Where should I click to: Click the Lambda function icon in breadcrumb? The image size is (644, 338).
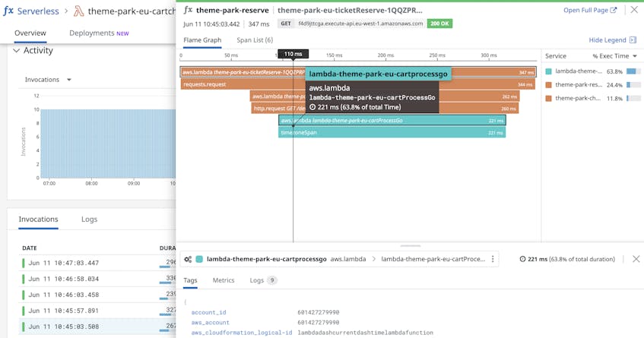pyautogui.click(x=78, y=11)
